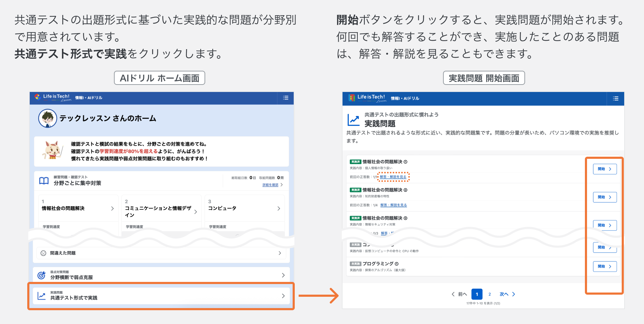Click the 取組問題数 0問 statistic
This screenshot has height=324, width=644.
pyautogui.click(x=271, y=178)
